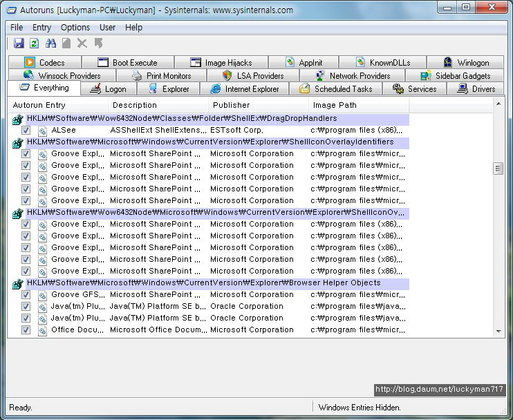
Task: Click the registry icon beside DragDropHandlers key
Action: point(17,120)
